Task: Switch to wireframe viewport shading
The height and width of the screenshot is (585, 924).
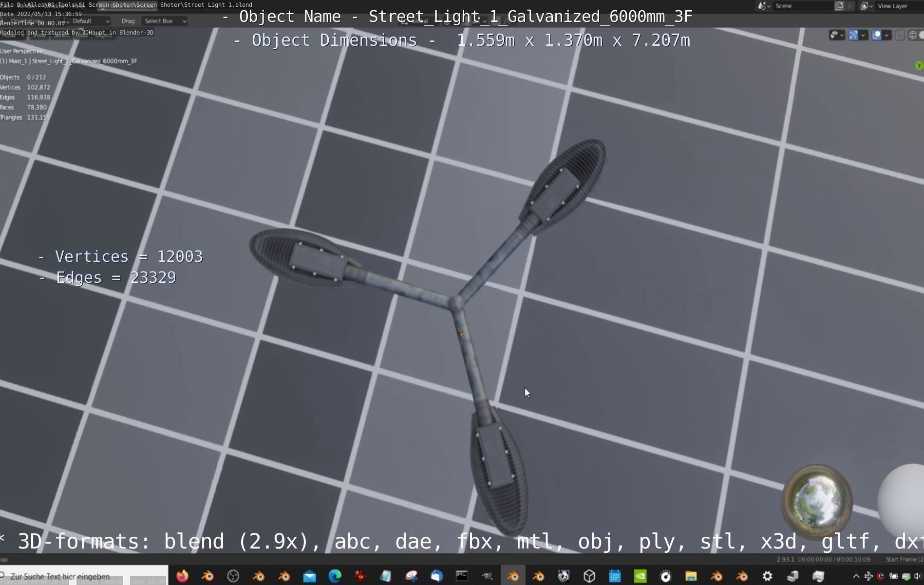Action: coord(913,35)
